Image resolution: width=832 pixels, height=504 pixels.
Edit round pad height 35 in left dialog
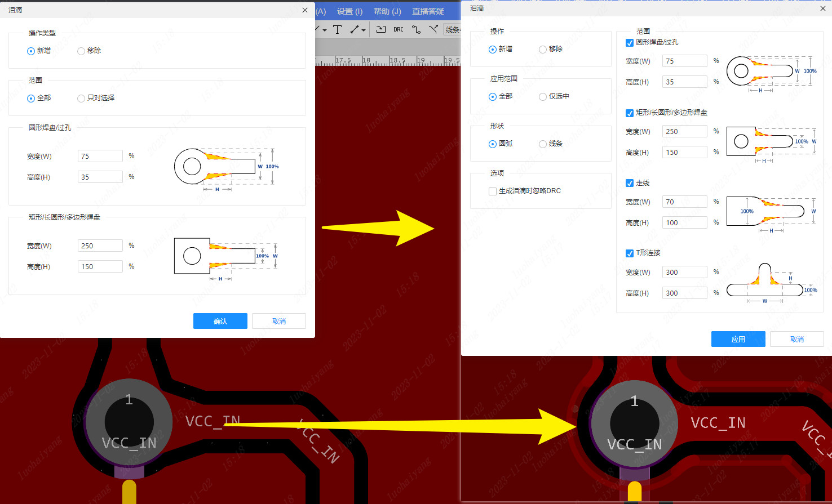pos(100,177)
